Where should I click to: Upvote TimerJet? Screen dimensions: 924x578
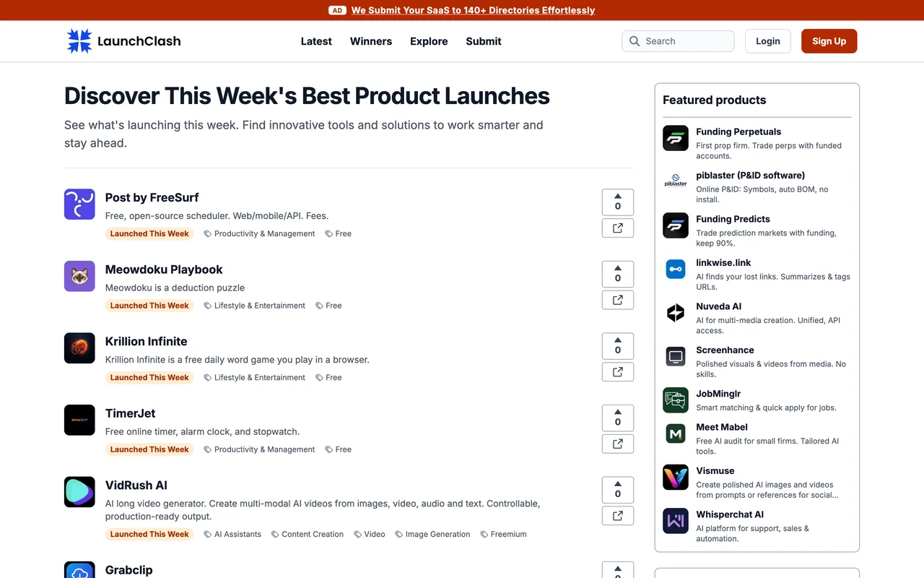click(x=618, y=418)
